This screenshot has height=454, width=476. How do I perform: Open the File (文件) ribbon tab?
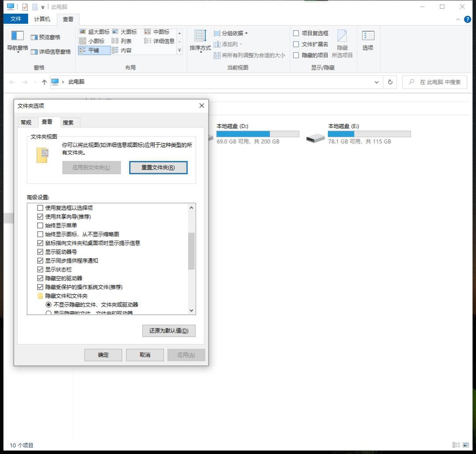tap(16, 19)
